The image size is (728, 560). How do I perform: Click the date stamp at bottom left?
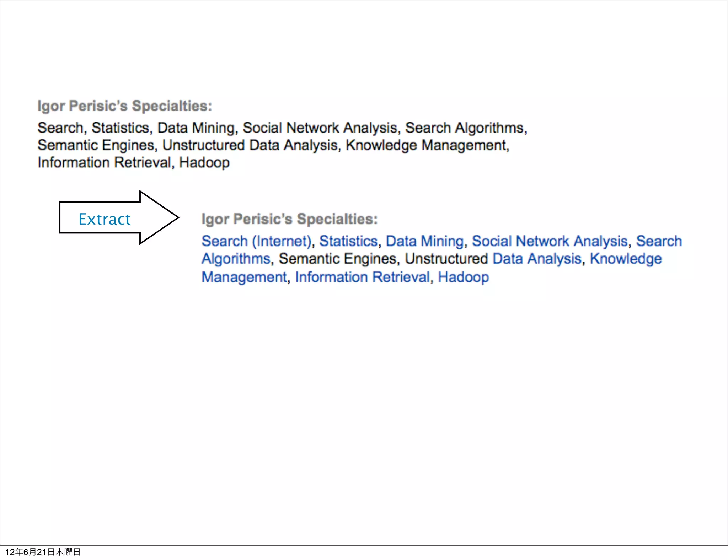43,552
